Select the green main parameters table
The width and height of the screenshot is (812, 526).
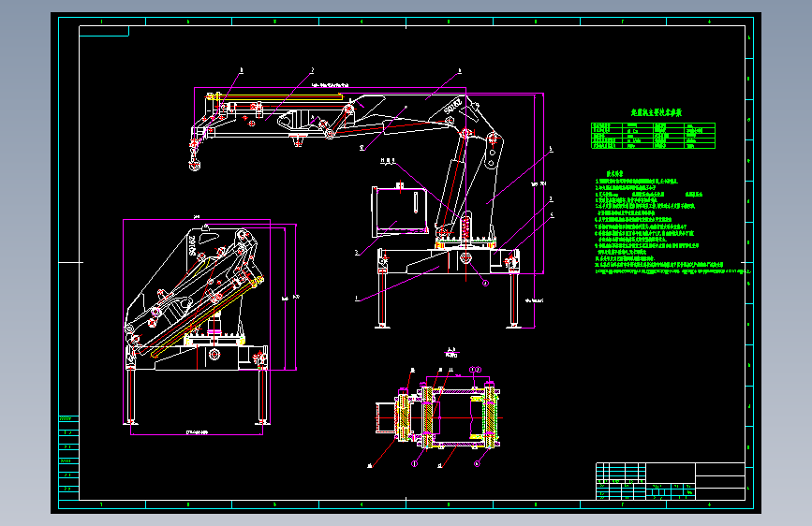click(x=653, y=136)
